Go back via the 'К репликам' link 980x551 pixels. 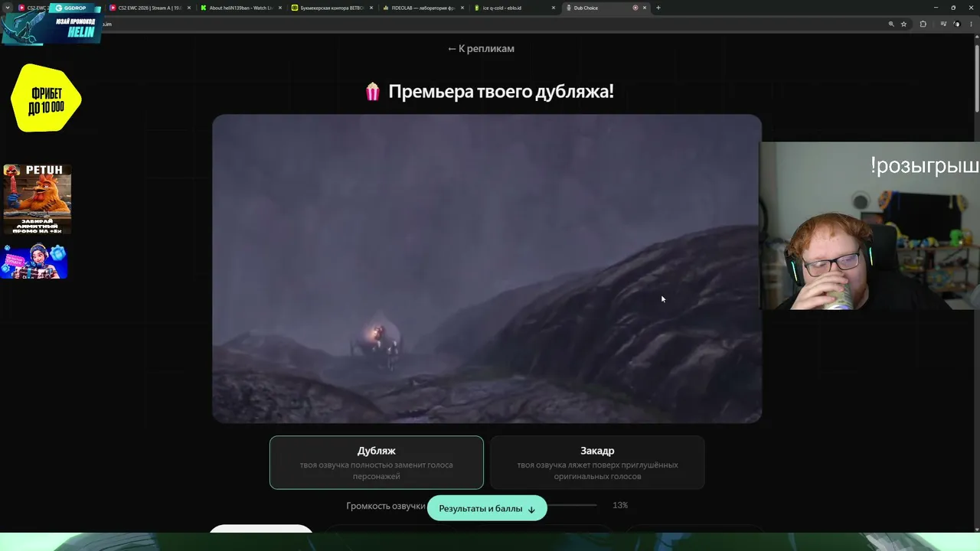(x=481, y=49)
